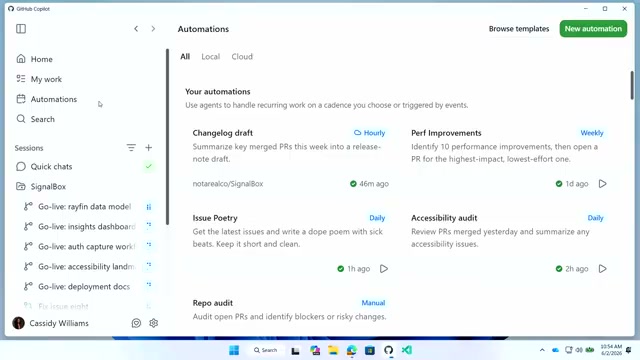640x360 pixels.
Task: Toggle the sidebar panel icon
Action: coord(21,29)
